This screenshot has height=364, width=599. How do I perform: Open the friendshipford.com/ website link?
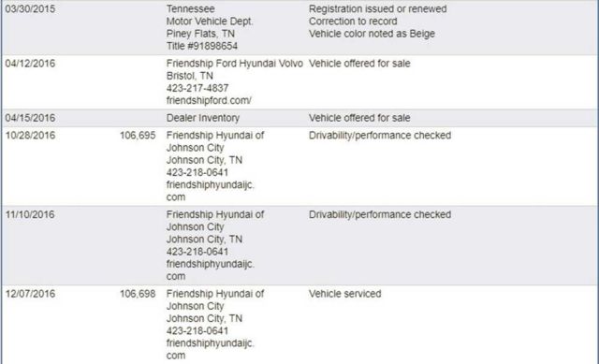click(x=209, y=100)
